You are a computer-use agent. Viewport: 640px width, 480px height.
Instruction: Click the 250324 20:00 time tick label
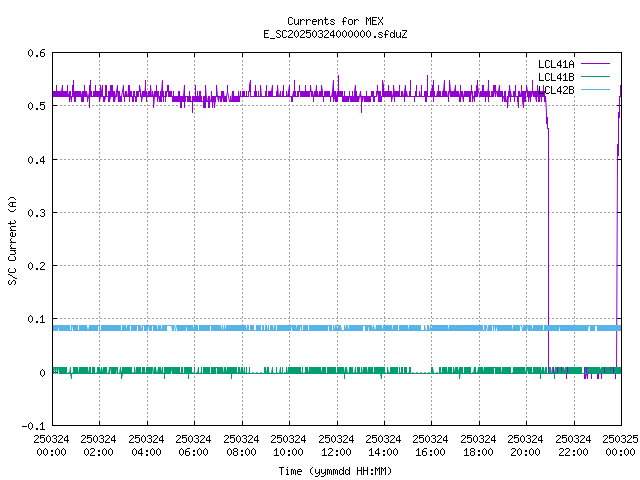point(525,446)
